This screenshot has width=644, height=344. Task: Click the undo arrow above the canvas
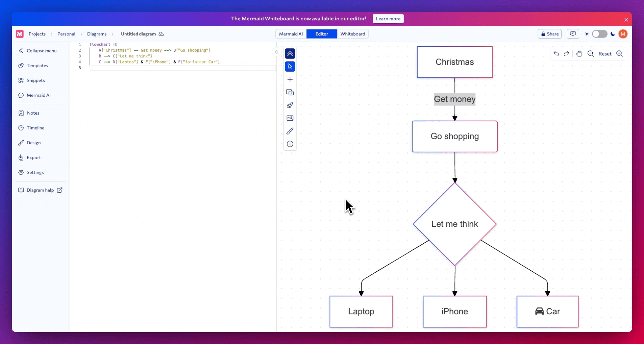(x=555, y=54)
